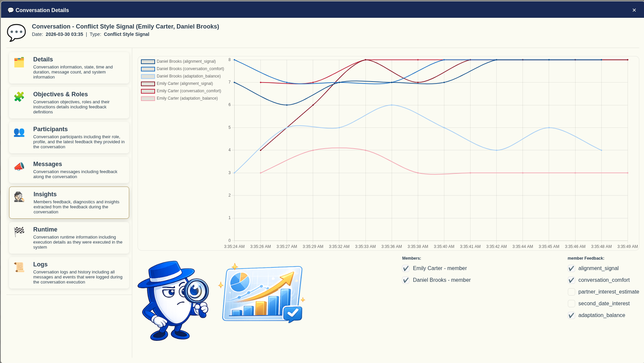Click the analytics chart illustration

pyautogui.click(x=262, y=293)
